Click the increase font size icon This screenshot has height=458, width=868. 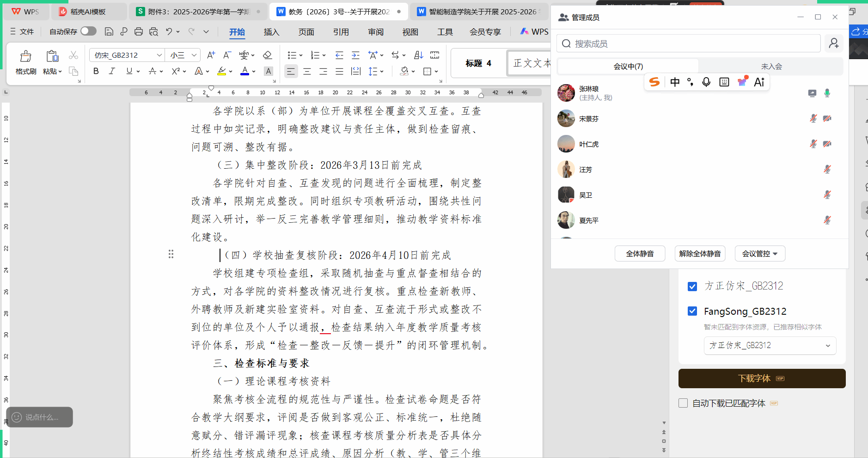tap(211, 55)
